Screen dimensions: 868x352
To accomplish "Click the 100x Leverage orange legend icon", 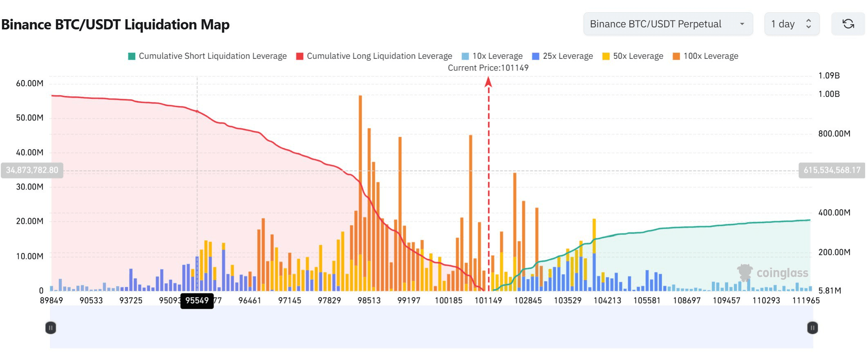I will click(676, 56).
